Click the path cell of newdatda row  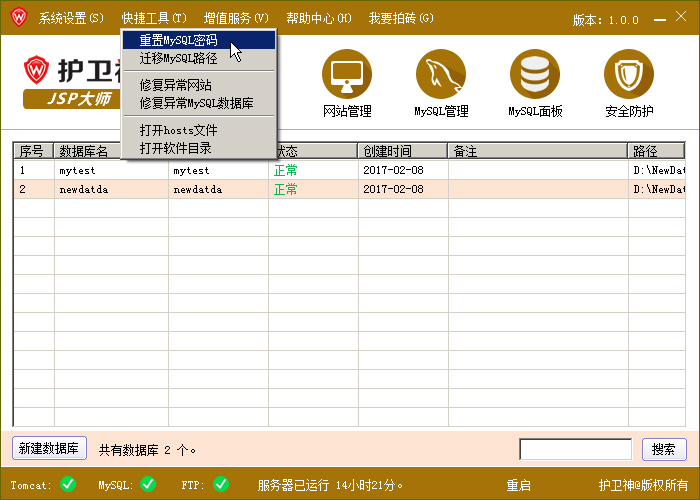[x=657, y=189]
